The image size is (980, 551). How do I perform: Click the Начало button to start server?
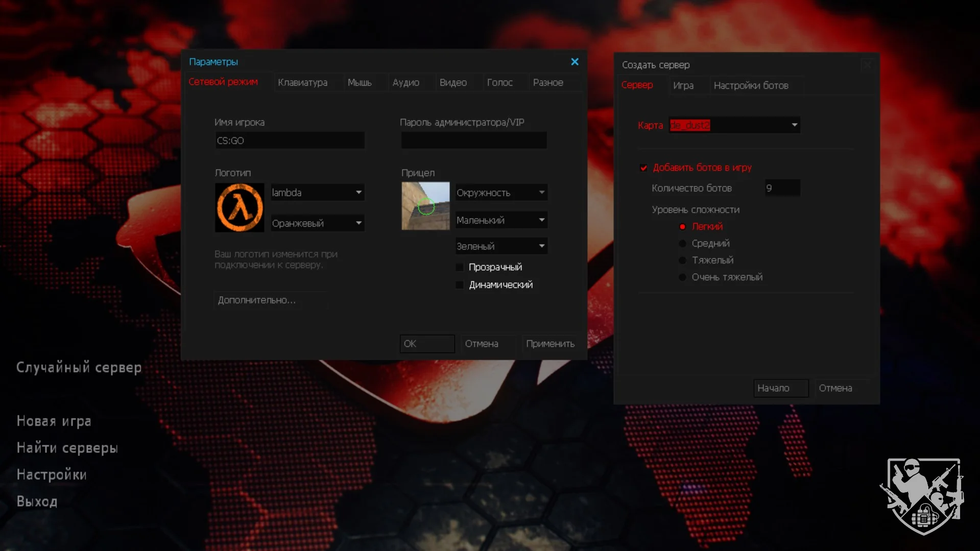780,388
